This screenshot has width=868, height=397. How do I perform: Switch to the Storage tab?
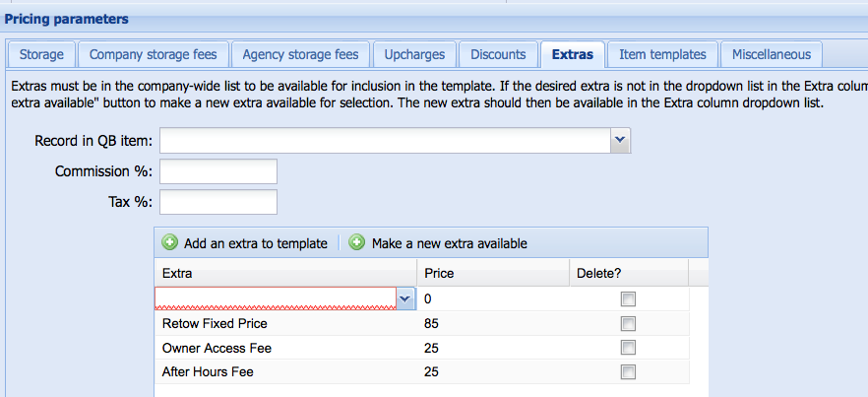pos(41,55)
